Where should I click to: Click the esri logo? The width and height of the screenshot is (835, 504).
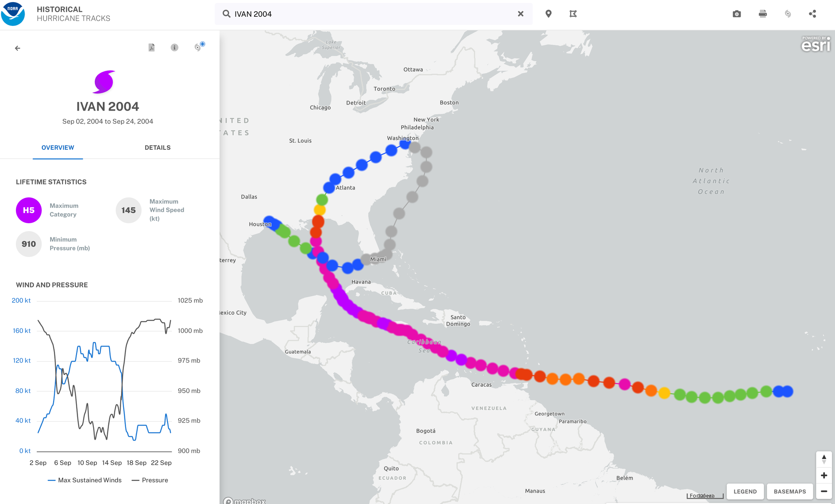pos(816,44)
